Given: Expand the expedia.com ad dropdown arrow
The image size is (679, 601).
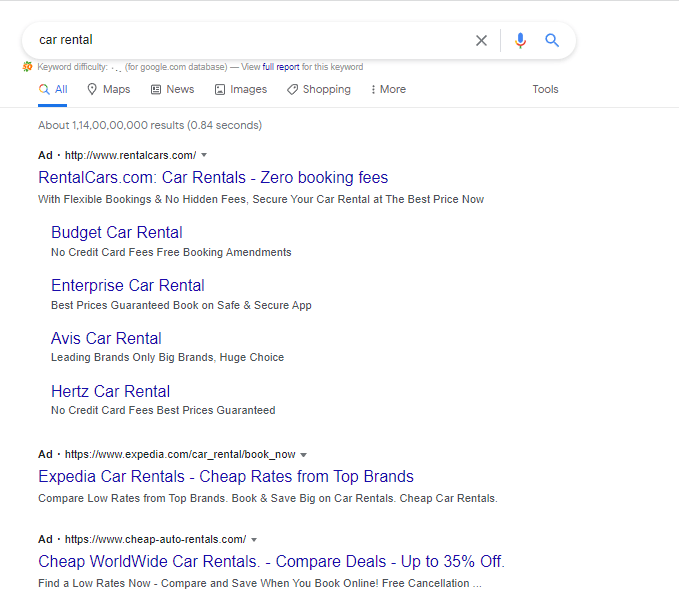Looking at the screenshot, I should [304, 455].
